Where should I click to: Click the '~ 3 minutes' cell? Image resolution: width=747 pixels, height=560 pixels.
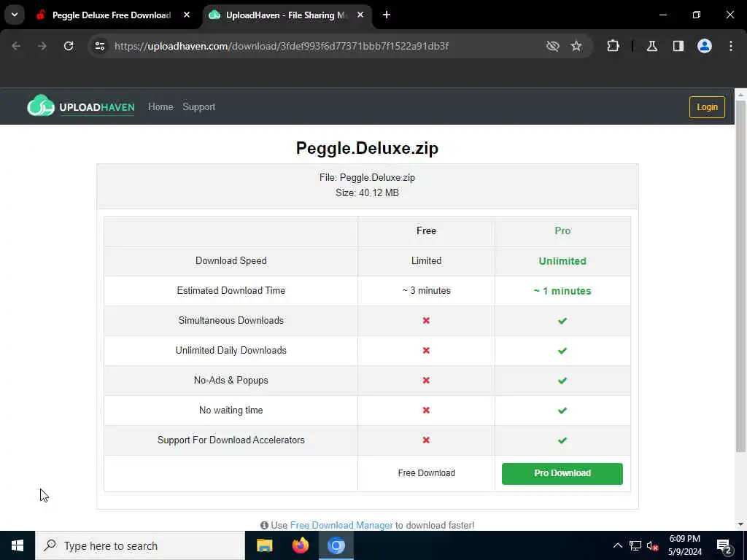426,290
